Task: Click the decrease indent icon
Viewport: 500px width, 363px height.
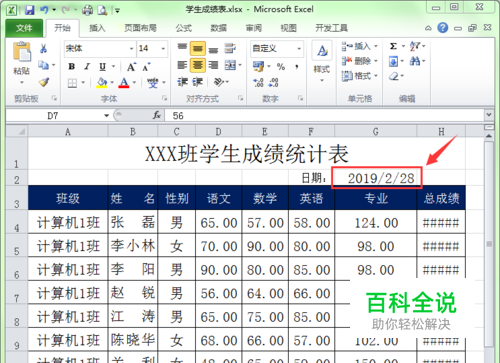Action: click(182, 82)
